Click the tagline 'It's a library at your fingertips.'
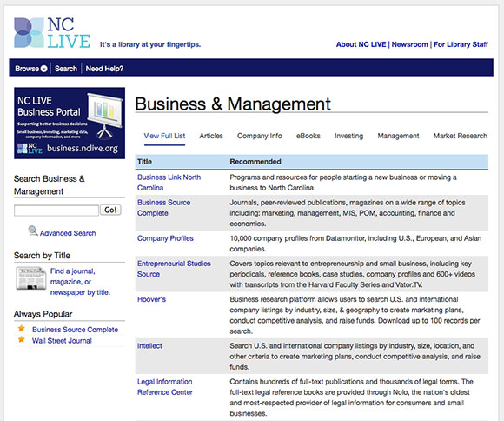This screenshot has width=504, height=421. [150, 44]
